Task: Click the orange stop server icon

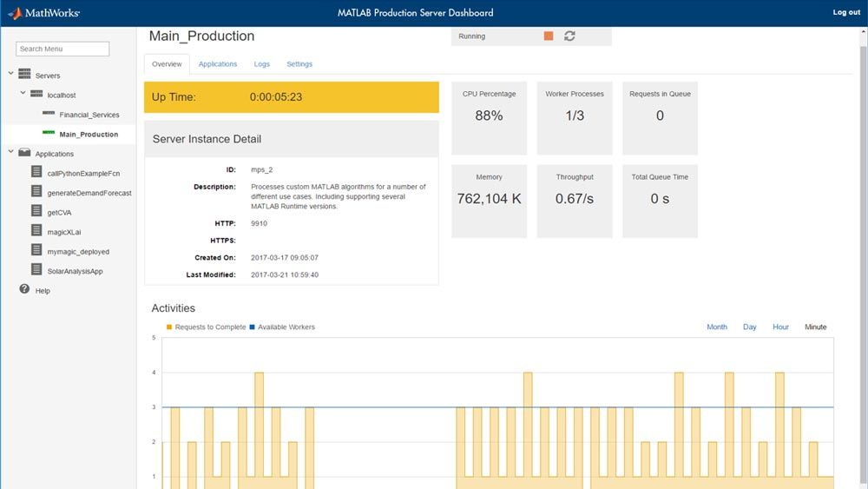Action: 549,36
